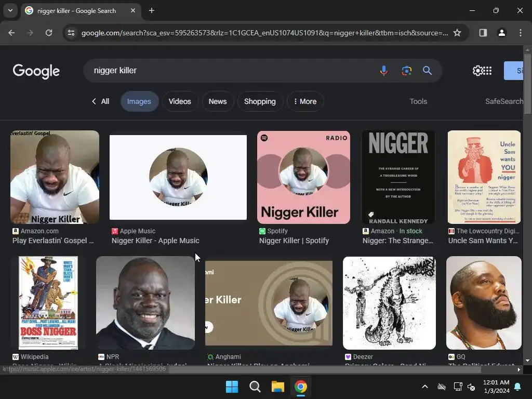This screenshot has height=399, width=532.
Task: Open the GQ portrait image result
Action: click(484, 303)
